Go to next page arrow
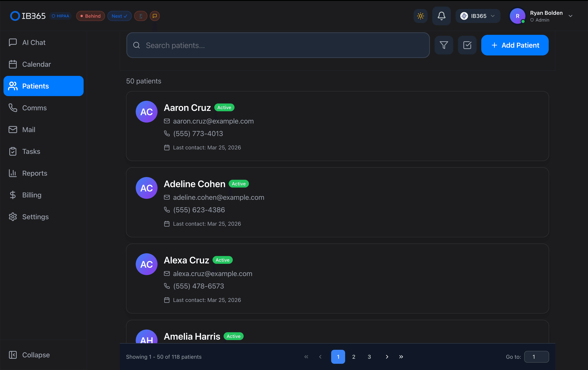This screenshot has height=370, width=588. pos(387,357)
